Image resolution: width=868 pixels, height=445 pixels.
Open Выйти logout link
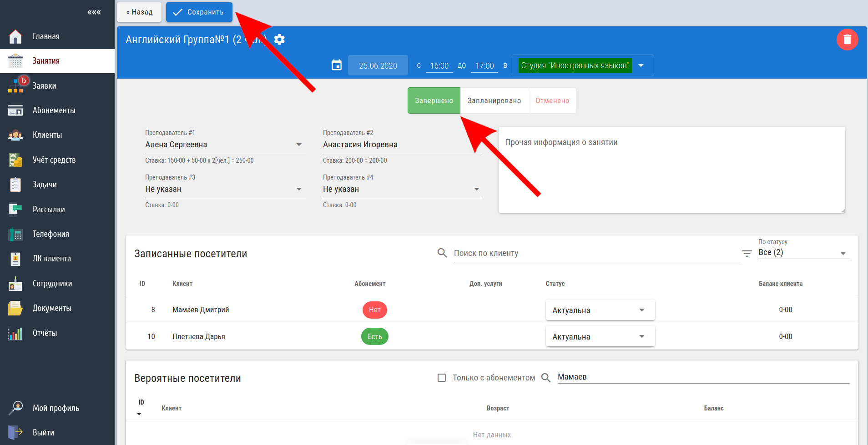coord(43,433)
